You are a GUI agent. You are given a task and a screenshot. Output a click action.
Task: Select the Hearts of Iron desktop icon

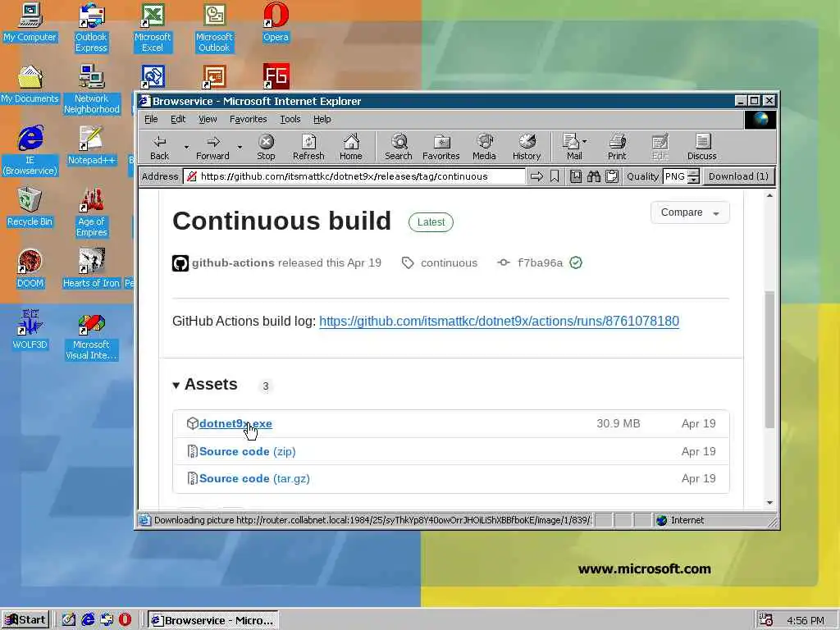[91, 269]
